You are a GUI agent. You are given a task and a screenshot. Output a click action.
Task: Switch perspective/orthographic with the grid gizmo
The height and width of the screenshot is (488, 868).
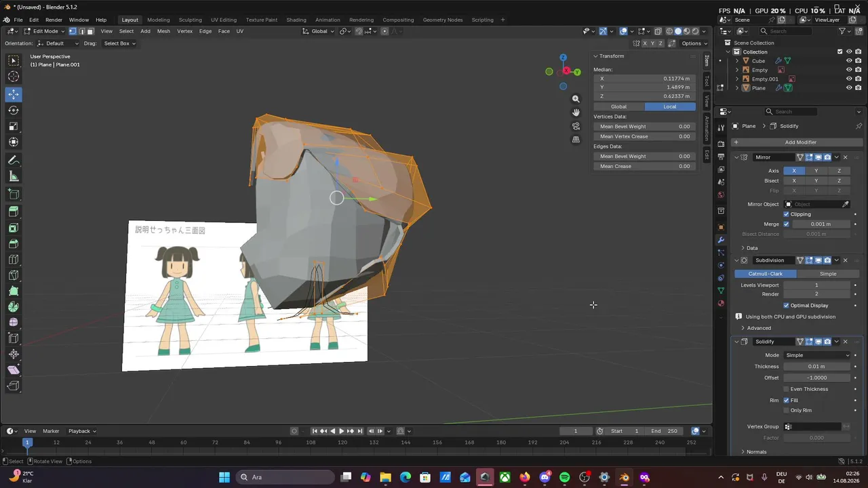click(x=576, y=140)
